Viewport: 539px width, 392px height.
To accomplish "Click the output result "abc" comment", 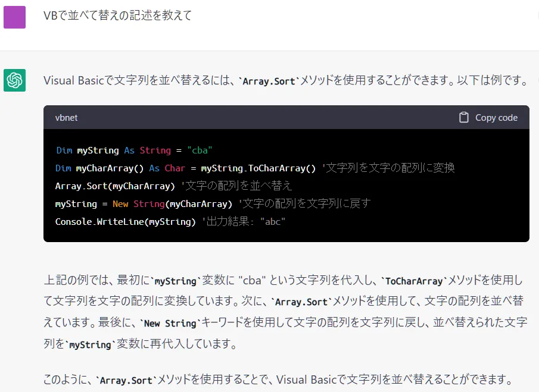I will point(245,222).
